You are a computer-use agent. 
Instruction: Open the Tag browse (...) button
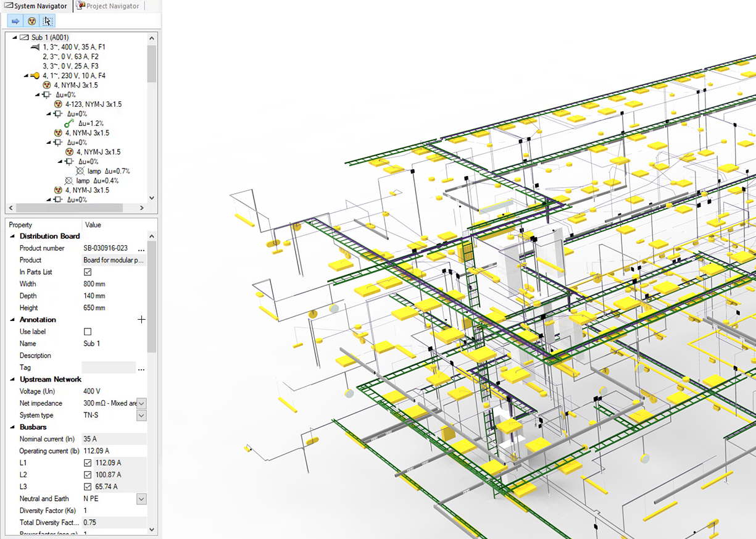tap(141, 368)
